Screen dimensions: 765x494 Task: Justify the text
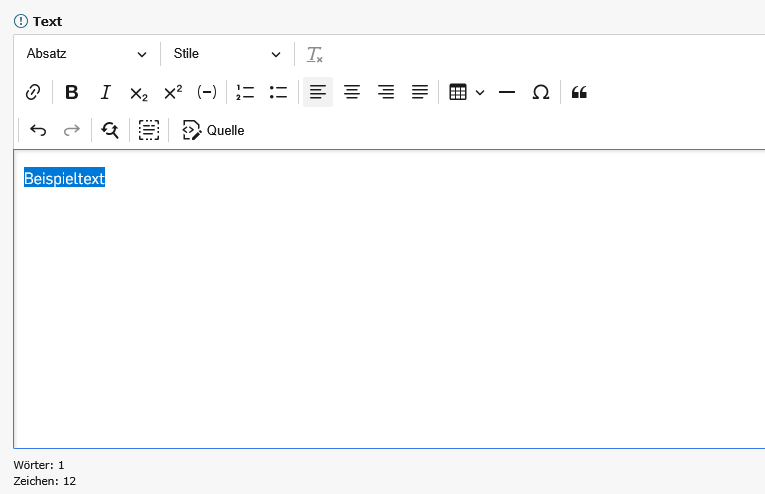click(x=420, y=92)
